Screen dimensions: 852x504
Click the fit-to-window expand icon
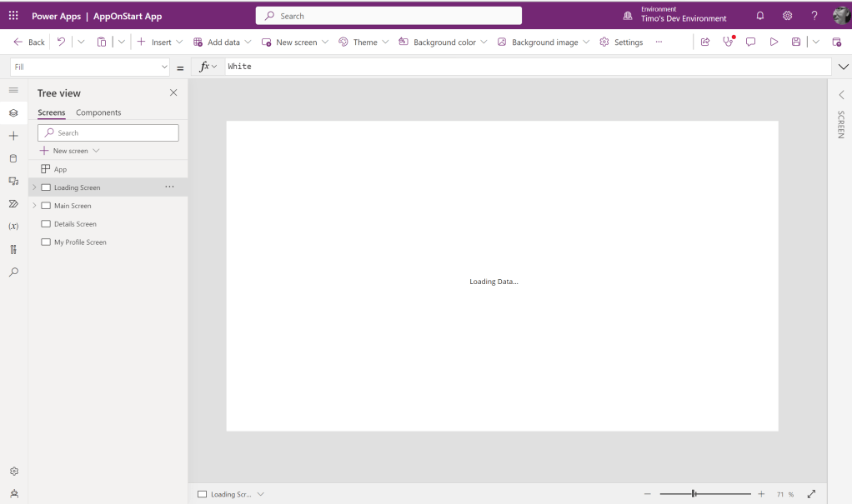811,494
